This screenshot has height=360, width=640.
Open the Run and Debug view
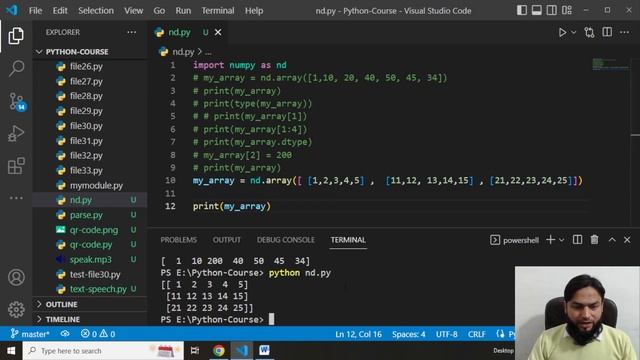coord(16,133)
